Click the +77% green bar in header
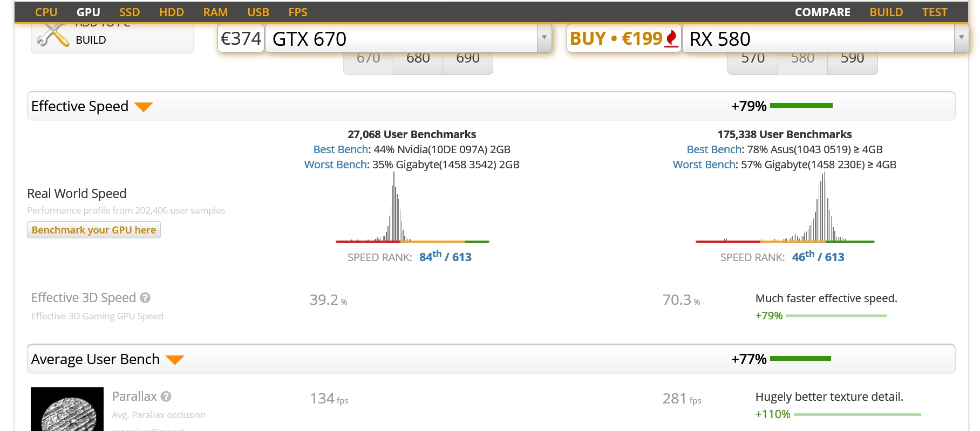 pyautogui.click(x=800, y=359)
